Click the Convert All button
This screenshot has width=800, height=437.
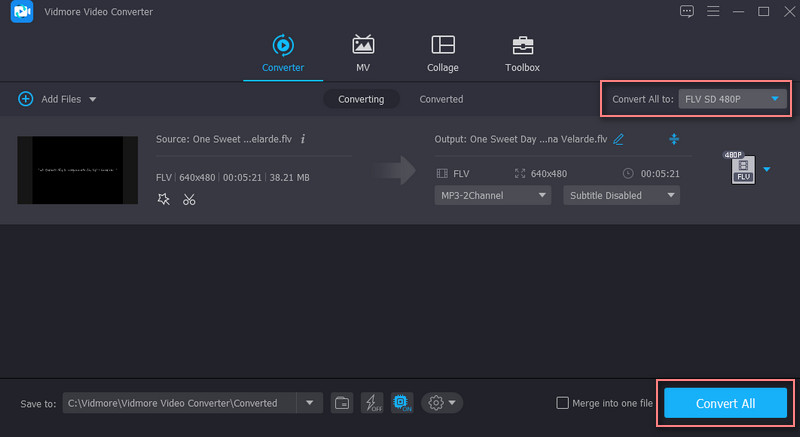725,404
